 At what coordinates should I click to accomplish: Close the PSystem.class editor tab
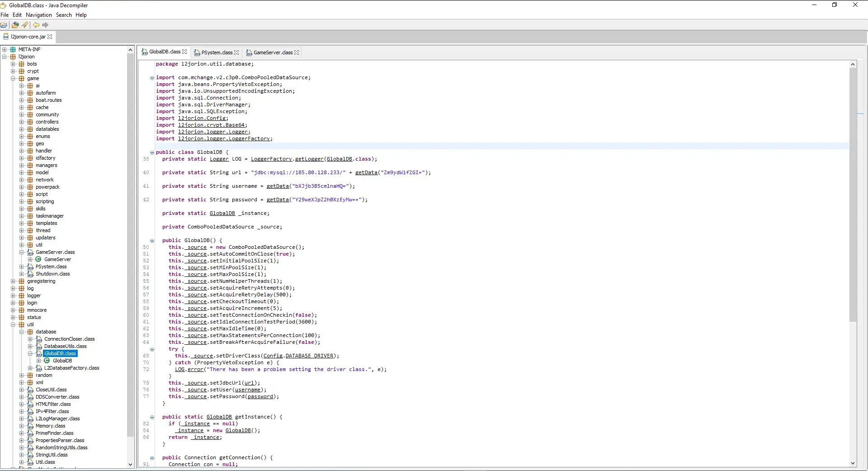pyautogui.click(x=236, y=52)
